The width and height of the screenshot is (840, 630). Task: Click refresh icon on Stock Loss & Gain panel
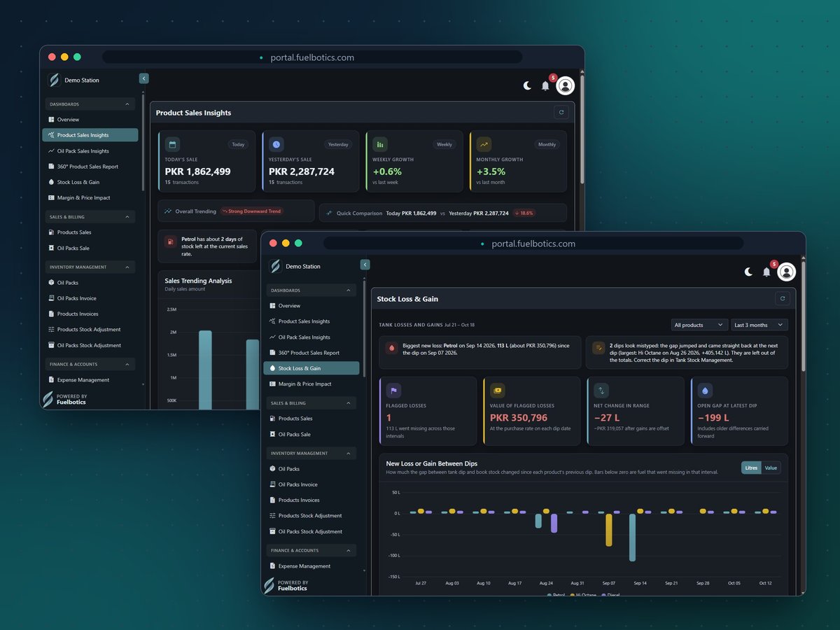tap(783, 299)
